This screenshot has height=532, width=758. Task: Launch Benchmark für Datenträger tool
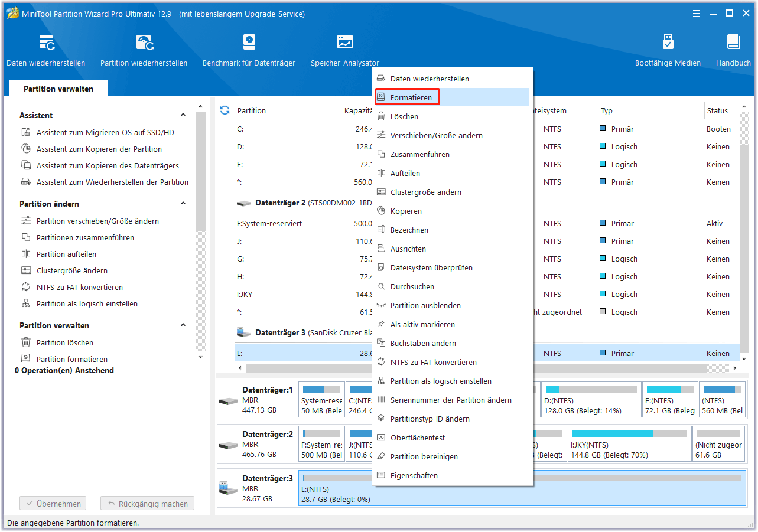249,50
